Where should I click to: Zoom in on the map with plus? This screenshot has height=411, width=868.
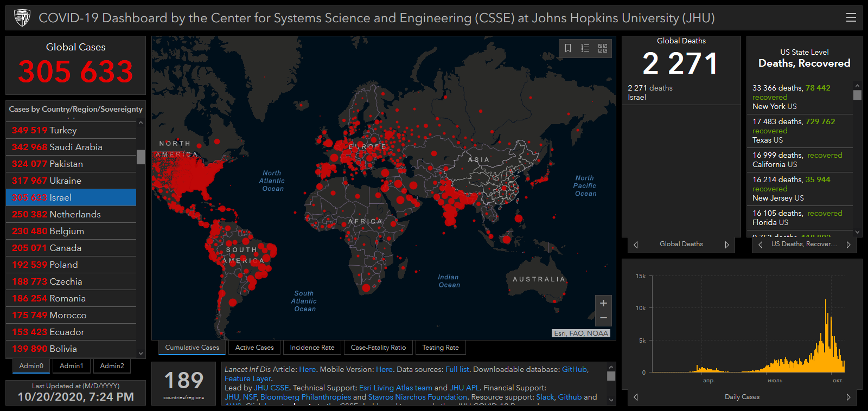pyautogui.click(x=603, y=303)
